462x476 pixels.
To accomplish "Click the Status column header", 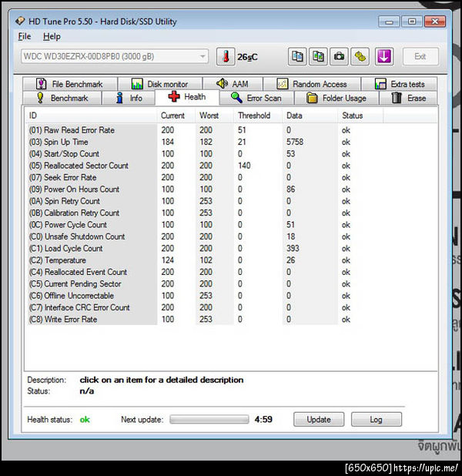I will coord(360,116).
